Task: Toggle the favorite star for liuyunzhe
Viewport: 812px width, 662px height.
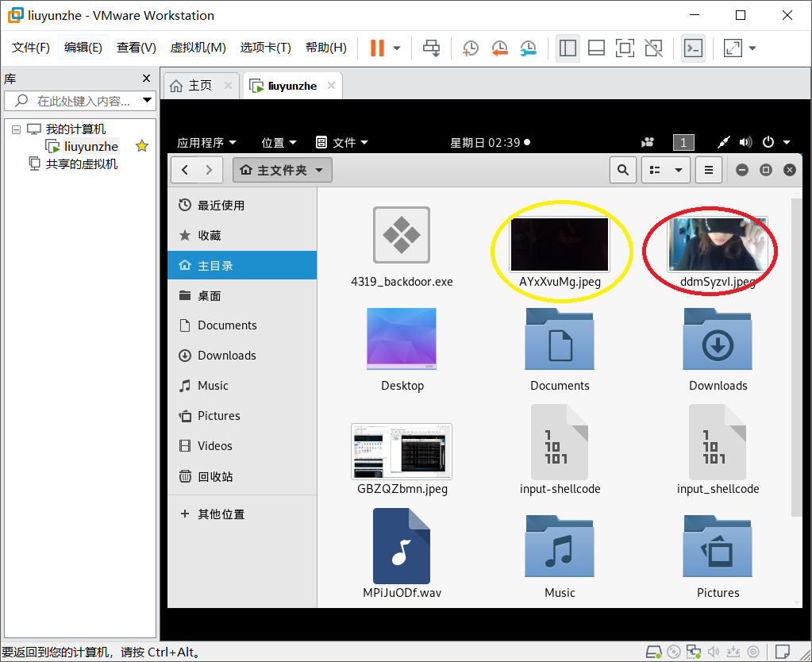Action: pyautogui.click(x=142, y=147)
